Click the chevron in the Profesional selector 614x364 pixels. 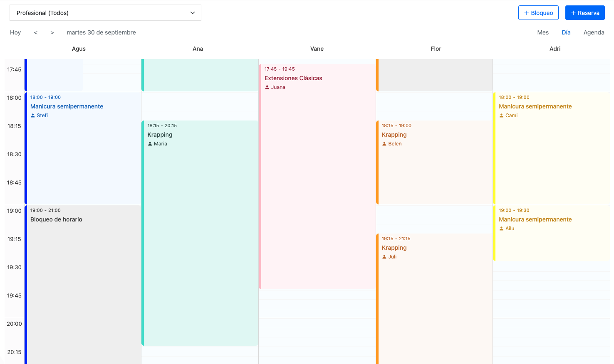(x=193, y=13)
